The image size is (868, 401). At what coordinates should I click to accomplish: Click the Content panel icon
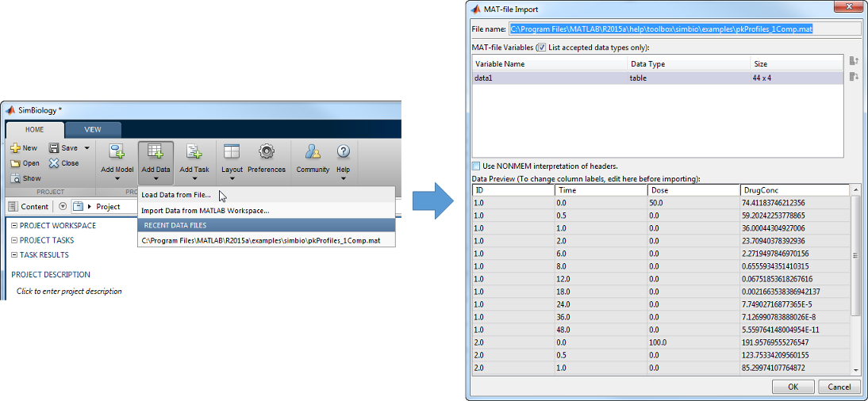point(13,206)
